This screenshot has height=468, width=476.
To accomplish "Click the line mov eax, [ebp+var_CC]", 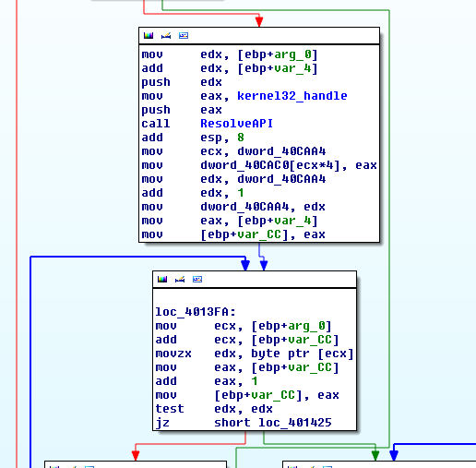I will tap(247, 367).
